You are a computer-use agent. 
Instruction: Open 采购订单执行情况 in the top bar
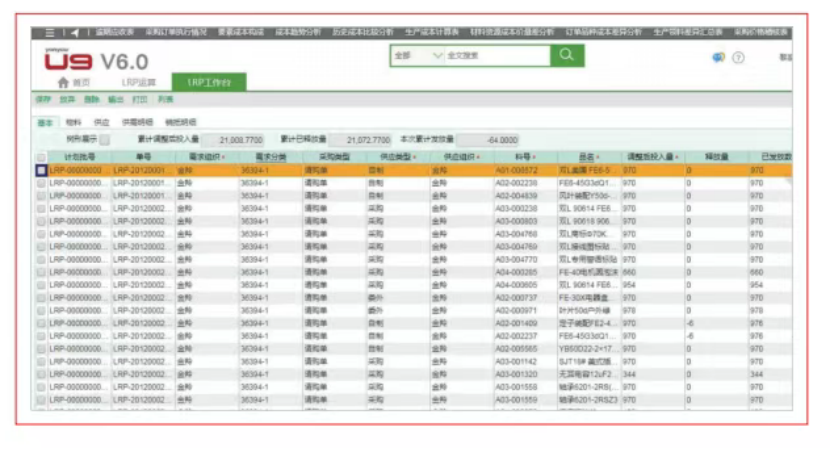[176, 32]
